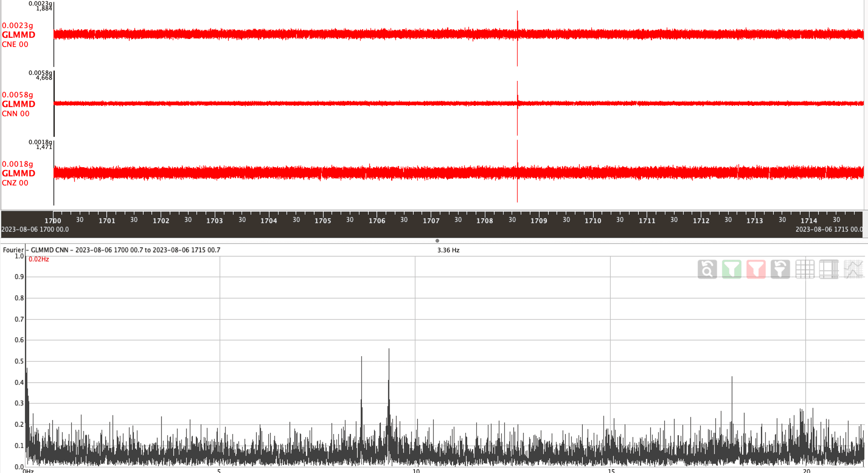
Task: Click the 1712 marker on the time axis
Action: (701, 221)
